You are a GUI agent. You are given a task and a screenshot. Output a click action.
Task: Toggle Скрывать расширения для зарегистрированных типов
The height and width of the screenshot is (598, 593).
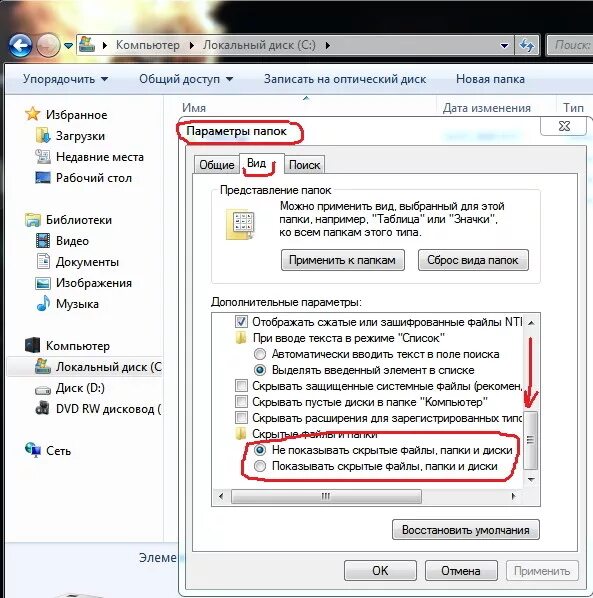pyautogui.click(x=241, y=418)
